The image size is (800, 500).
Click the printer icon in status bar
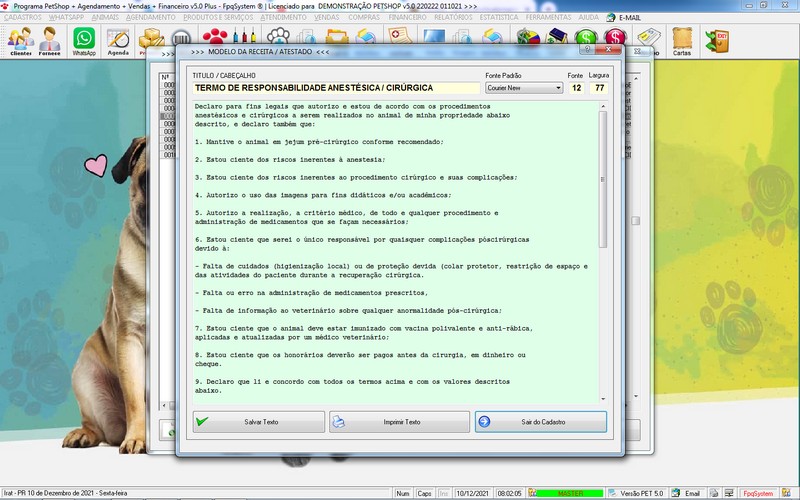point(713,493)
